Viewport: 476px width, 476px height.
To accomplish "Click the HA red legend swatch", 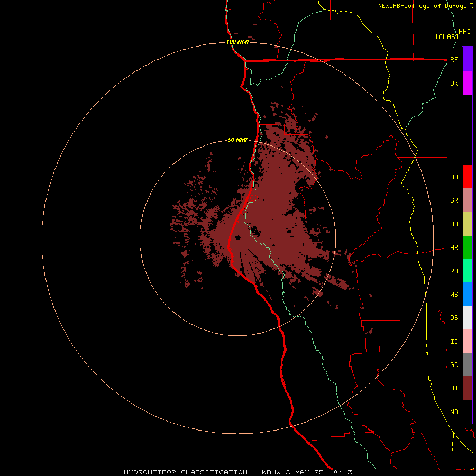I will 467,177.
